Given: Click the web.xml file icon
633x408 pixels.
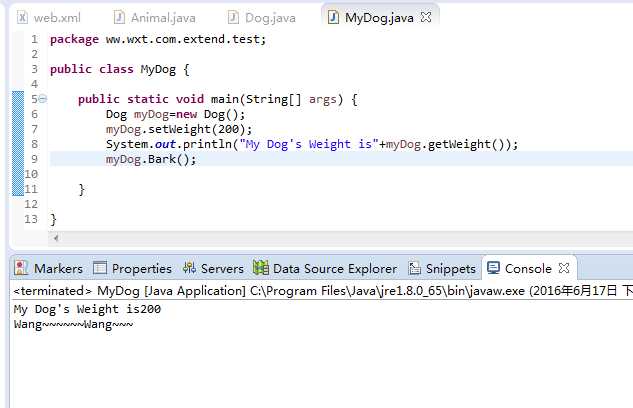Looking at the screenshot, I should click(23, 17).
